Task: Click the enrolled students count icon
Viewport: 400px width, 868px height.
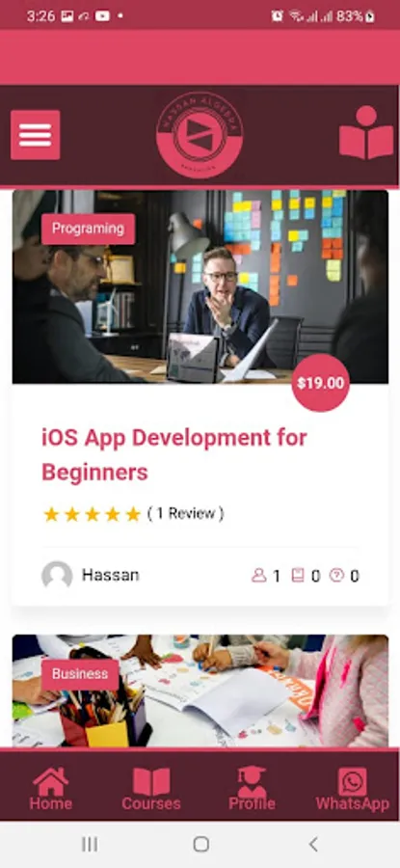Action: [258, 576]
